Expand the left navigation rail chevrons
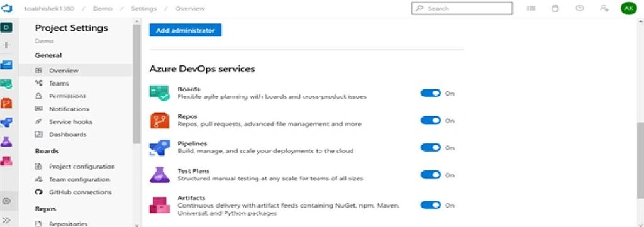 point(6,220)
